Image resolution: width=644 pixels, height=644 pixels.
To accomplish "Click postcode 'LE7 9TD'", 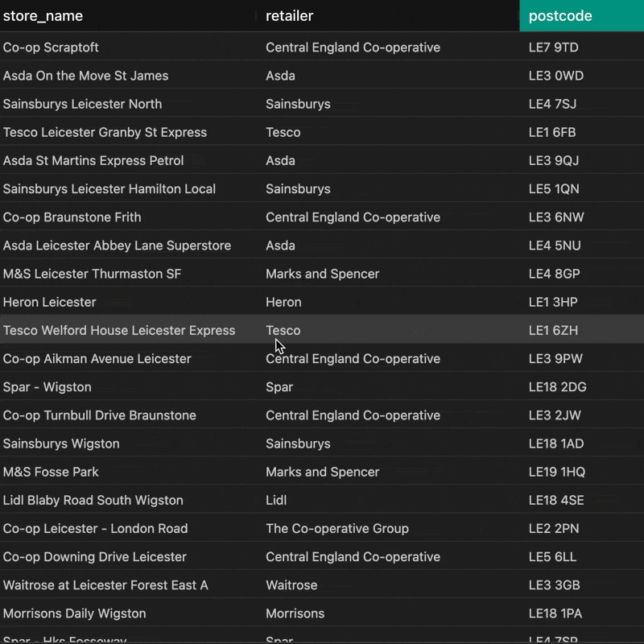I will click(x=553, y=47).
